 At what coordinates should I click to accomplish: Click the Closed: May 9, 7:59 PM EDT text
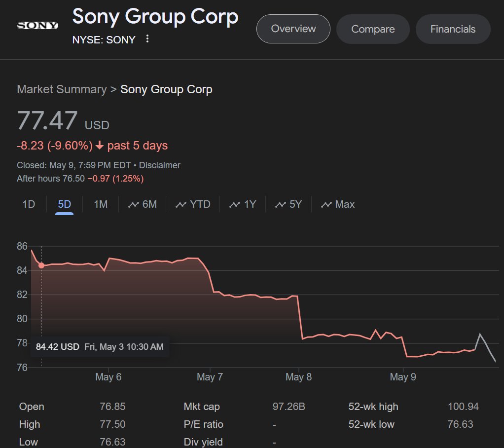[x=73, y=165]
